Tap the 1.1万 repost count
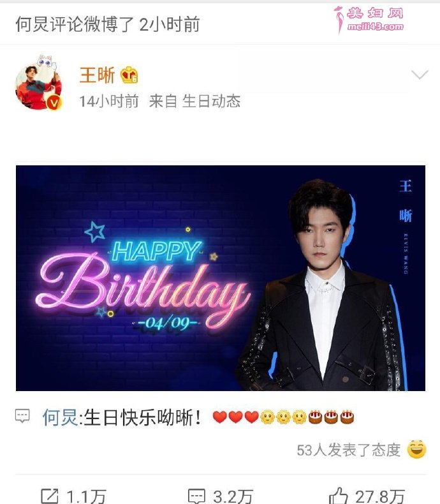 [86, 496]
